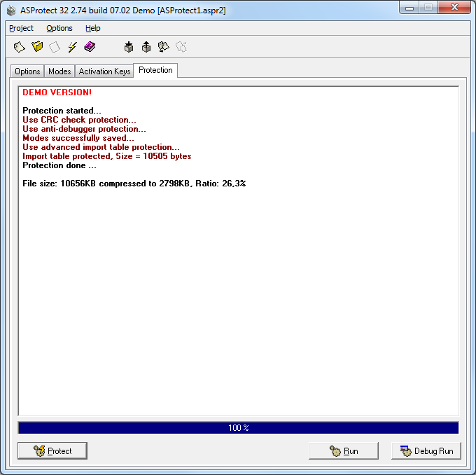476x475 pixels.
Task: Switch to the Modes tab
Action: [x=59, y=71]
